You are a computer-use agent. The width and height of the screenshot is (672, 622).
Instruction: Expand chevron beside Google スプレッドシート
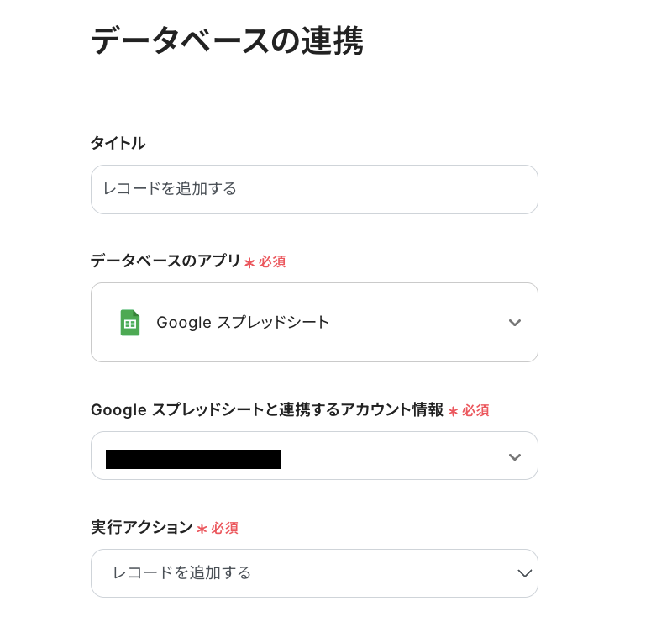pos(515,323)
